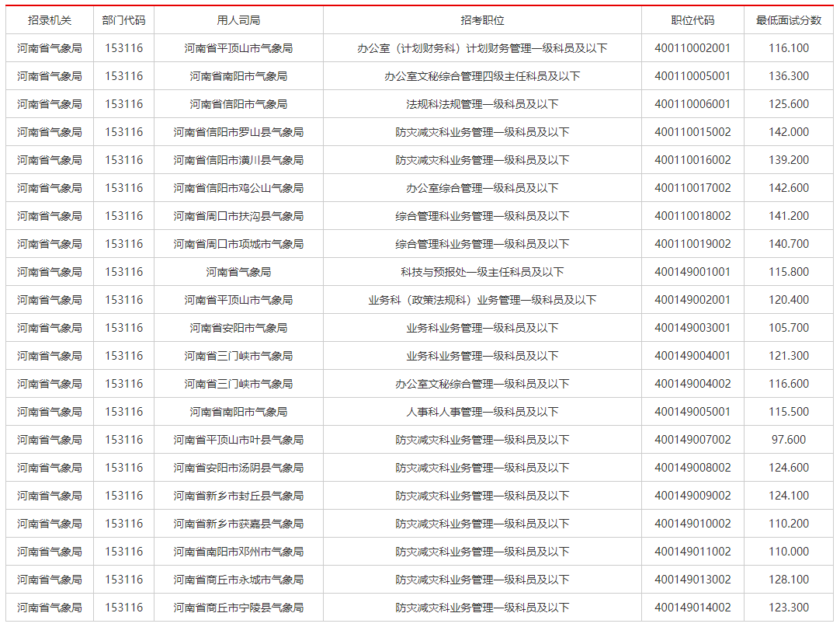Select position code 400149013002
Image resolution: width=840 pixels, height=627 pixels.
click(x=692, y=580)
